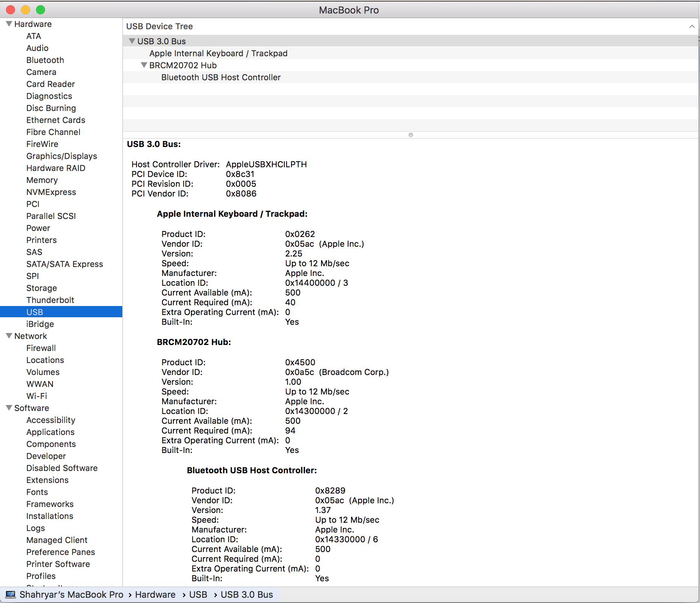Viewport: 700px width, 603px height.
Task: Select NVMExpress in the sidebar
Action: click(51, 192)
